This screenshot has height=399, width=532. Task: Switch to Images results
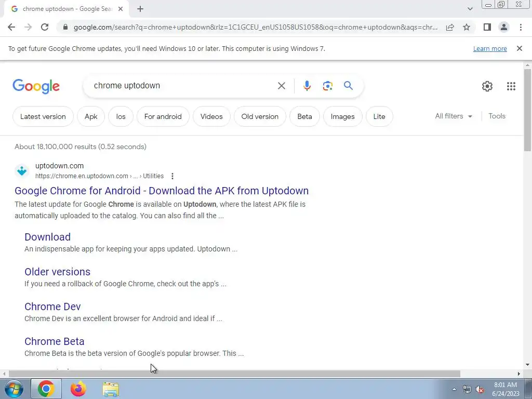(x=343, y=116)
